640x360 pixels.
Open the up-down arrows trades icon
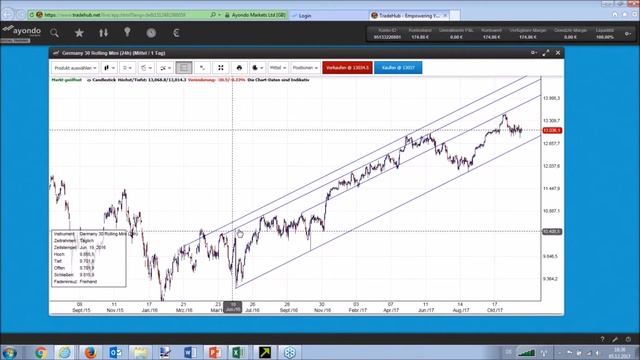(104, 33)
